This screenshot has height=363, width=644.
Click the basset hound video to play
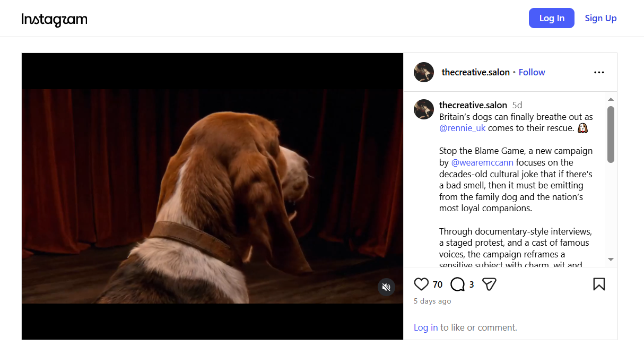coord(212,196)
